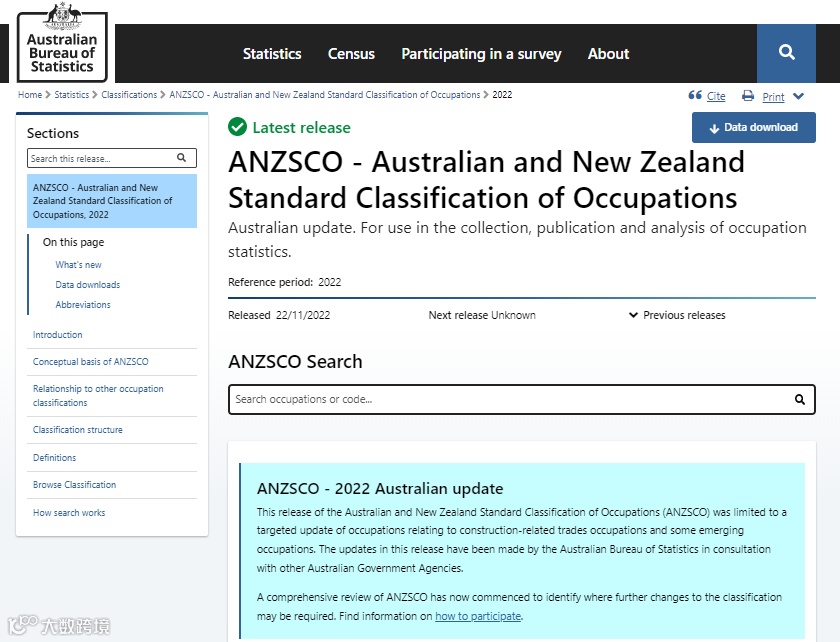Jump to What's new section
The image size is (840, 642).
coord(78,265)
